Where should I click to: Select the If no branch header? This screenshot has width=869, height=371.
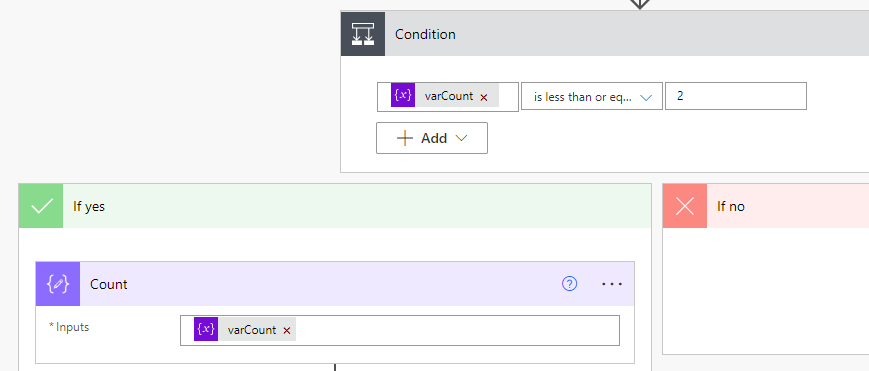pos(766,206)
